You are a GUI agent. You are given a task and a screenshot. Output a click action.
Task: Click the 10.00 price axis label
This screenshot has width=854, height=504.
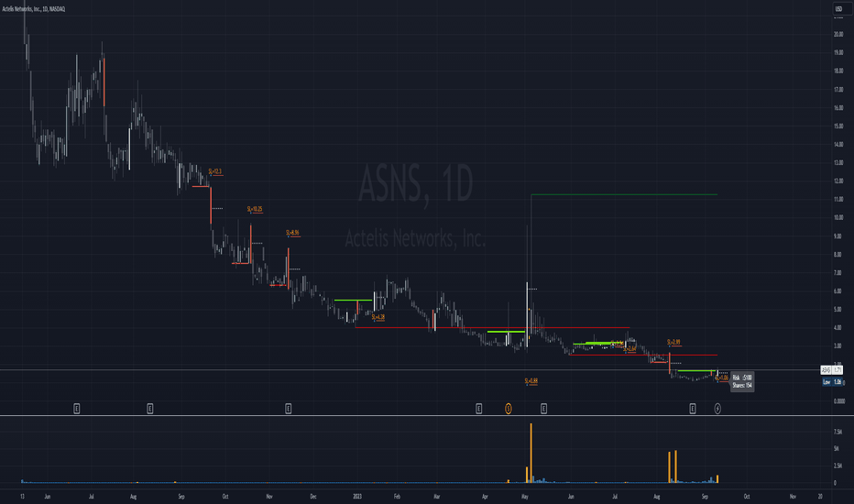[838, 217]
